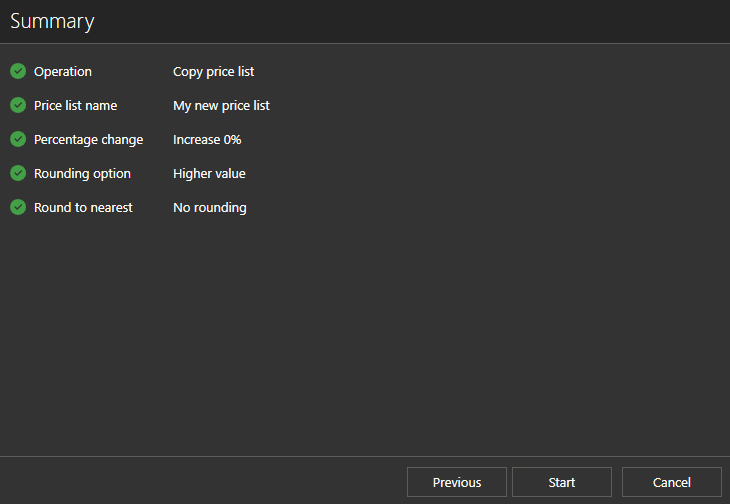This screenshot has height=504, width=730.
Task: Select the 'Copy price list' value
Action: [214, 72]
